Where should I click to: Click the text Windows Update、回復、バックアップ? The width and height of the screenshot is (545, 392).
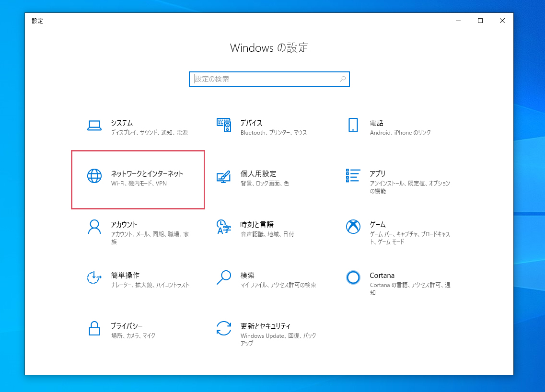point(278,339)
